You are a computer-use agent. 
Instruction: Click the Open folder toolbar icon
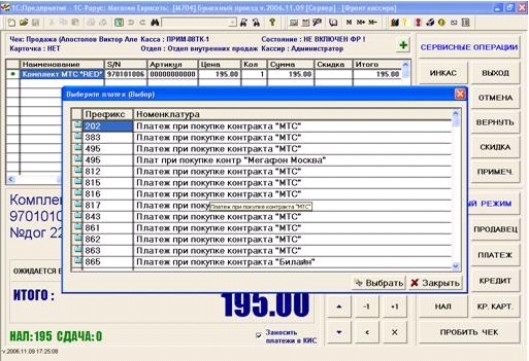point(23,23)
